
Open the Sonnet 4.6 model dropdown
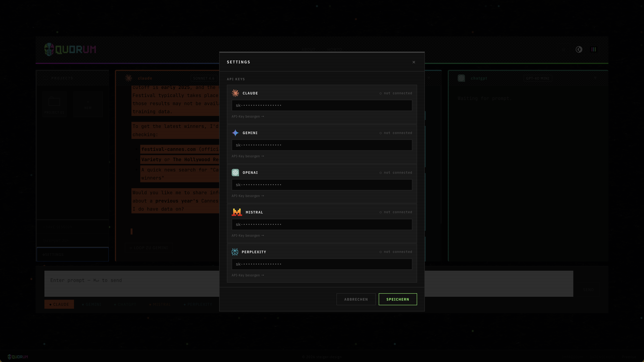tap(204, 78)
